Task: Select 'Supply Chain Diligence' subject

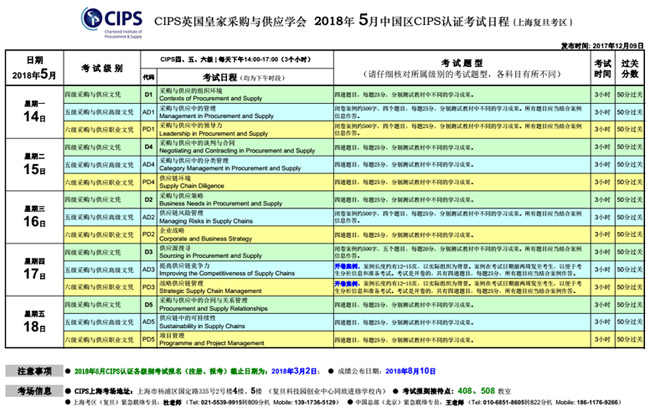Action: pos(192,186)
